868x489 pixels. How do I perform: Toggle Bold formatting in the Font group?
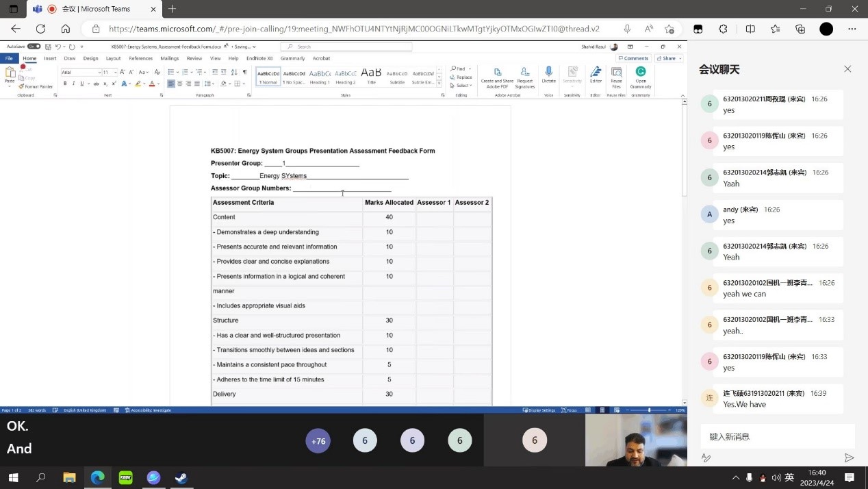65,84
